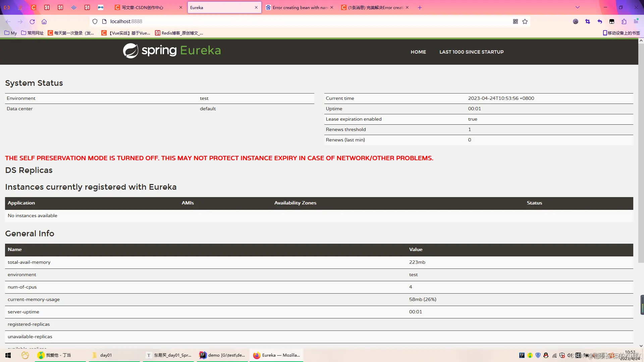
Task: Open the extensions puzzle piece icon
Action: point(624,21)
